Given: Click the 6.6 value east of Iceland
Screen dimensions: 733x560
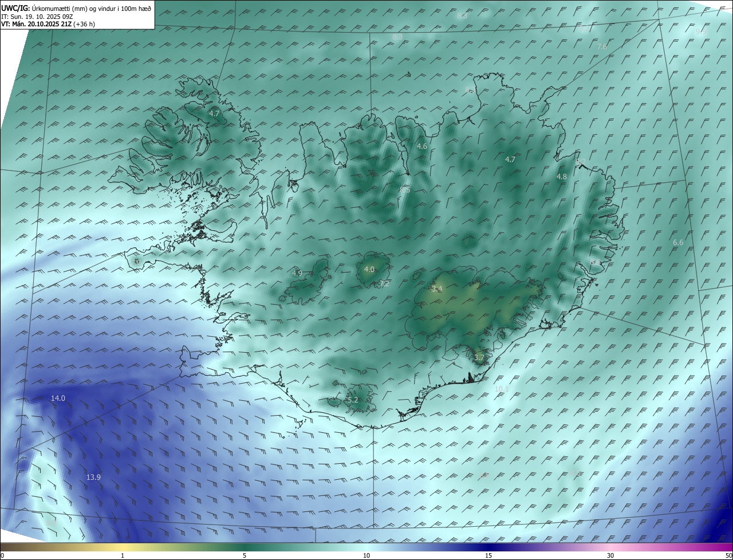Looking at the screenshot, I should 678,242.
